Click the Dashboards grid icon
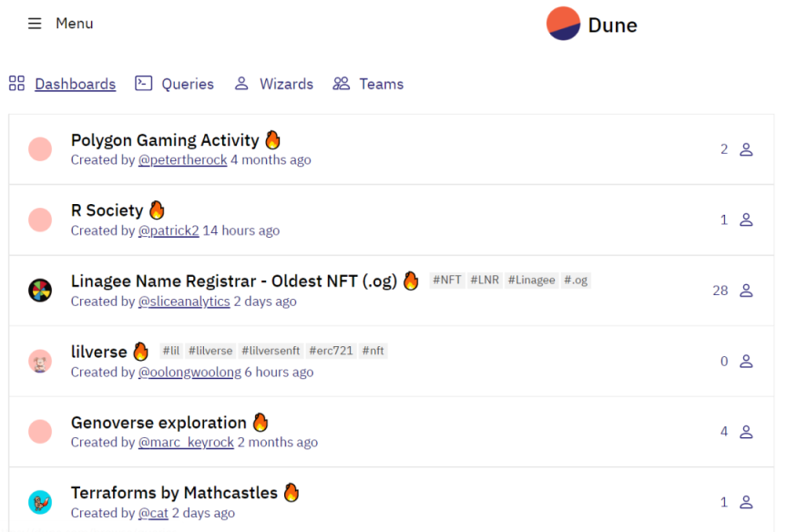787x532 pixels. click(16, 83)
